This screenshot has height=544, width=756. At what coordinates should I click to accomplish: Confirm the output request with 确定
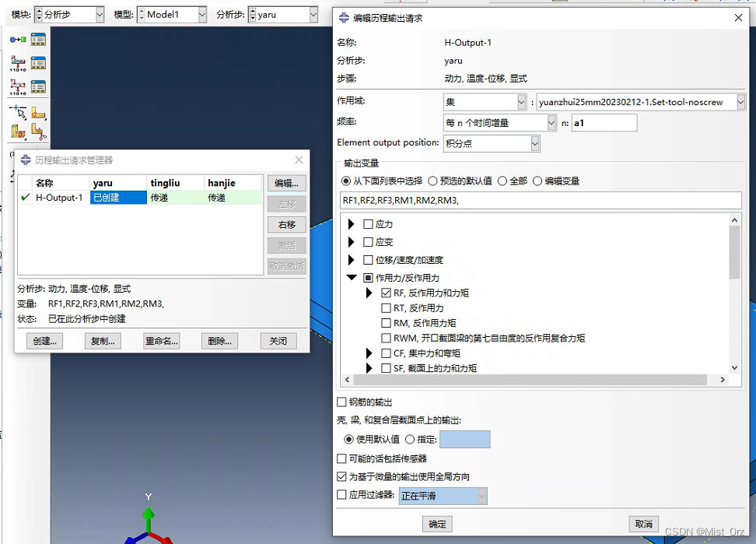[437, 525]
